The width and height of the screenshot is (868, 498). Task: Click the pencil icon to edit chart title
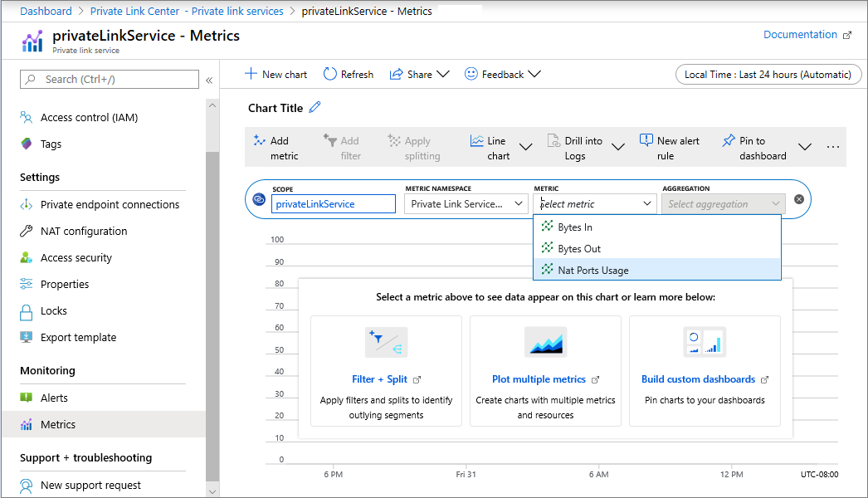click(315, 107)
